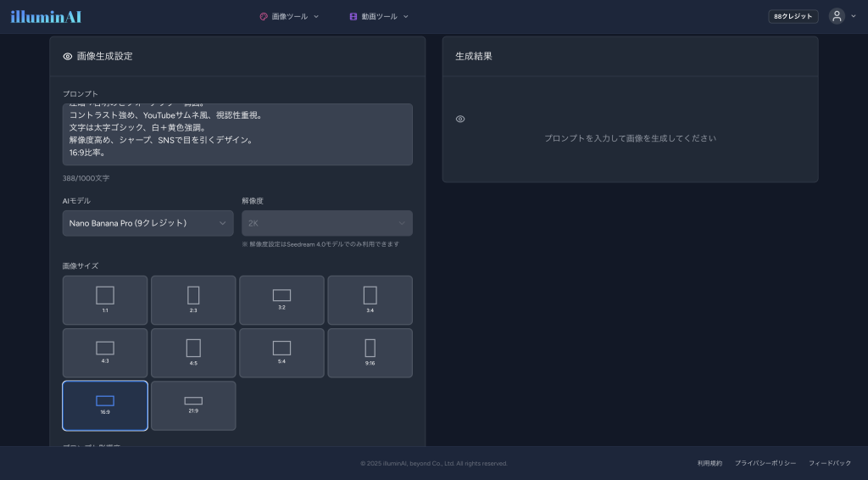
Task: Click the 88クレジット credits button
Action: tap(793, 16)
